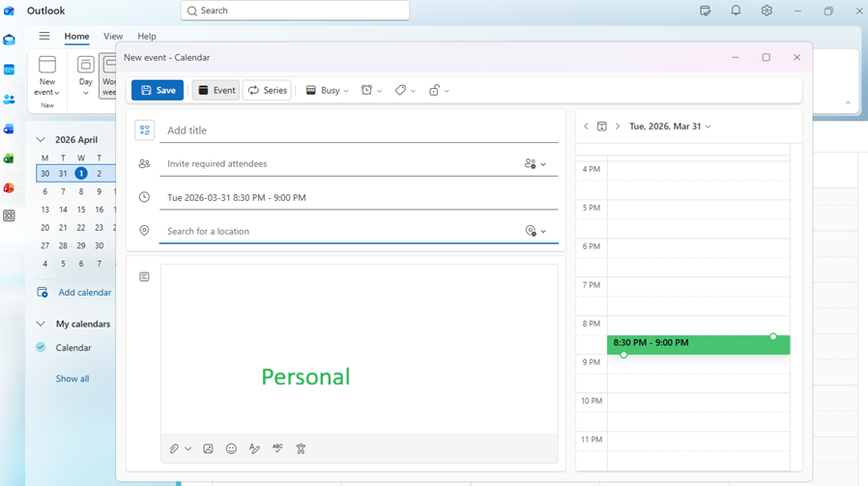The width and height of the screenshot is (868, 486).
Task: Switch to the View tab
Action: click(x=113, y=36)
